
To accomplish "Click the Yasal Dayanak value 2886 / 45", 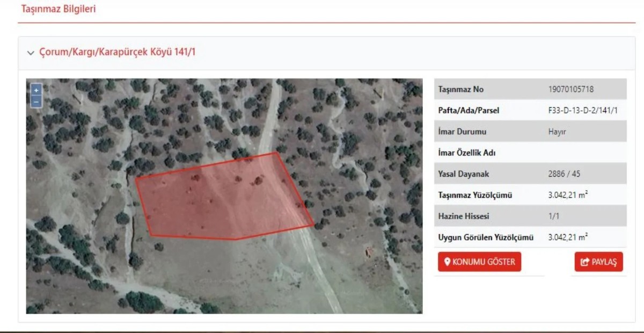I will pos(564,174).
